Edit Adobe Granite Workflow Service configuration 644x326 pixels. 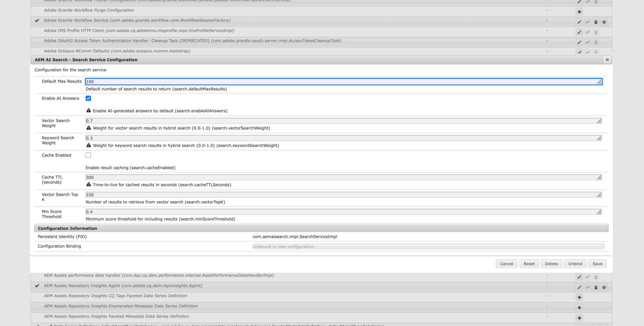point(579,22)
